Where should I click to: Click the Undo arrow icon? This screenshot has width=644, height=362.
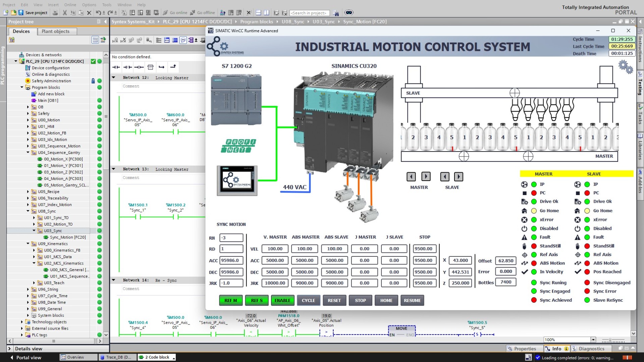98,13
